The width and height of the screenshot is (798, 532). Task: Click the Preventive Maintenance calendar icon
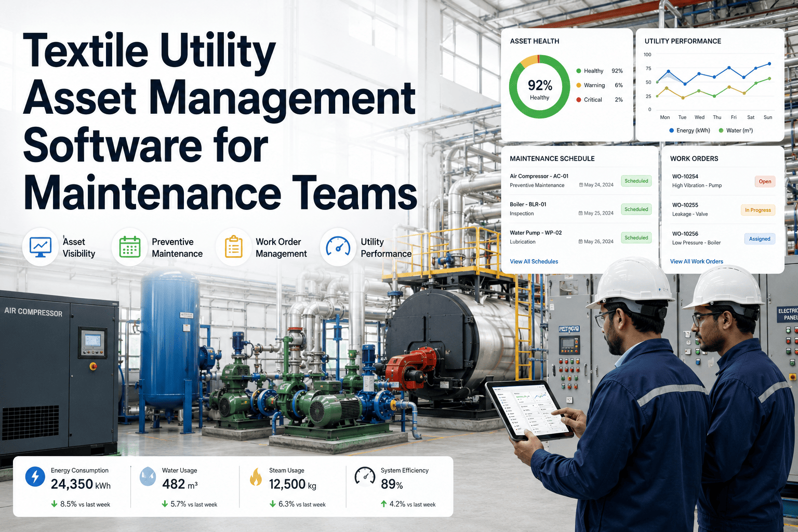tap(130, 247)
